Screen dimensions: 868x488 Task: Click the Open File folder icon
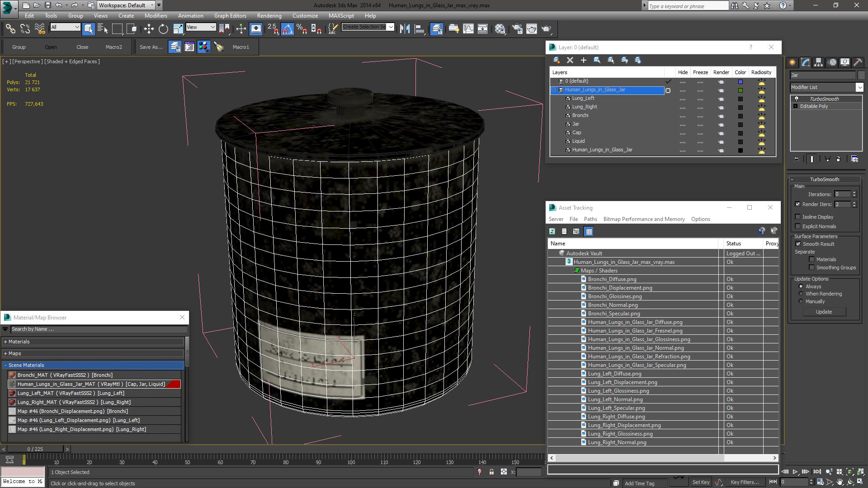click(37, 5)
